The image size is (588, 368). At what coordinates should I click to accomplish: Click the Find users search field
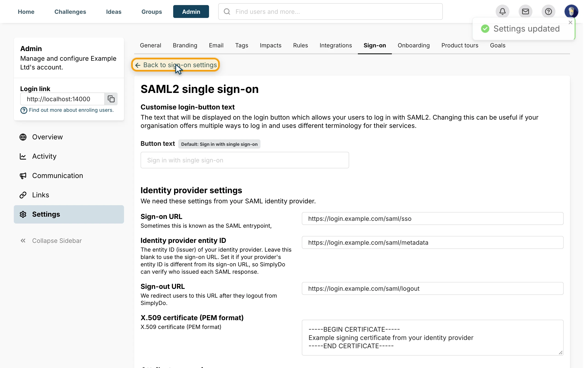point(331,11)
